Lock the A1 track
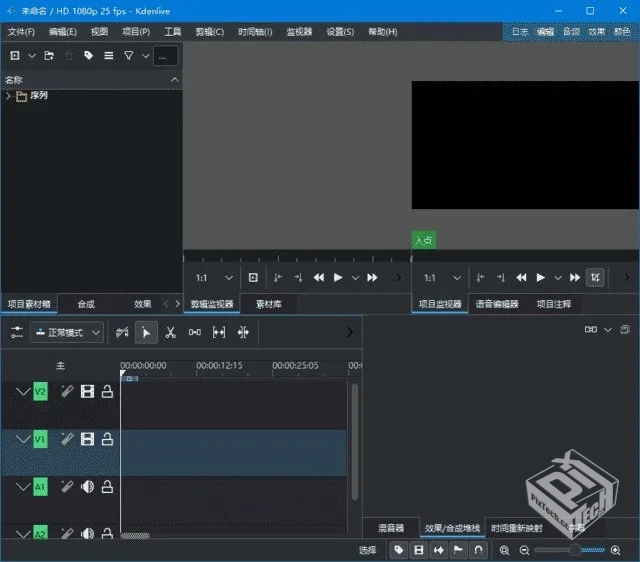 coord(107,486)
